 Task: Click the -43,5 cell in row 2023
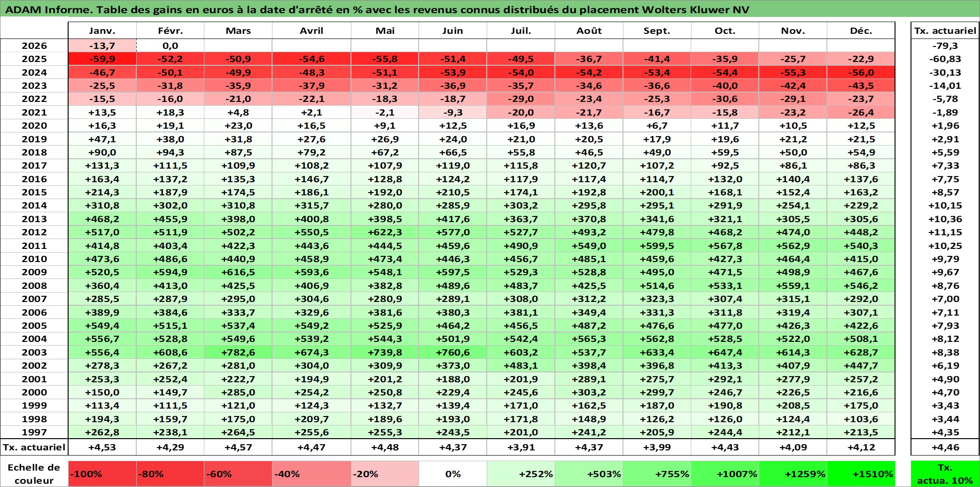click(x=861, y=85)
